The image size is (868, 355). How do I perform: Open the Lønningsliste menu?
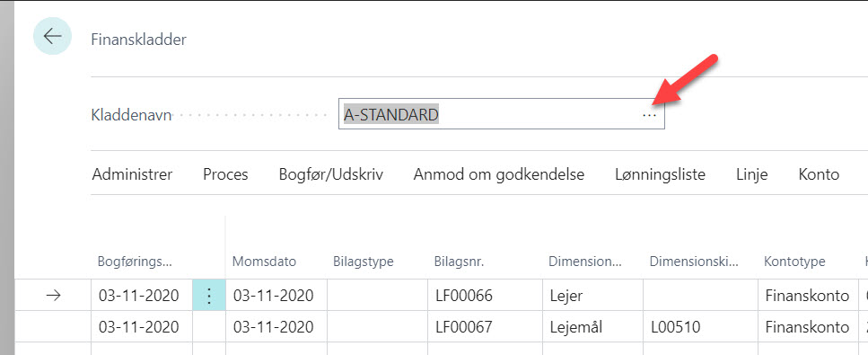tap(660, 174)
